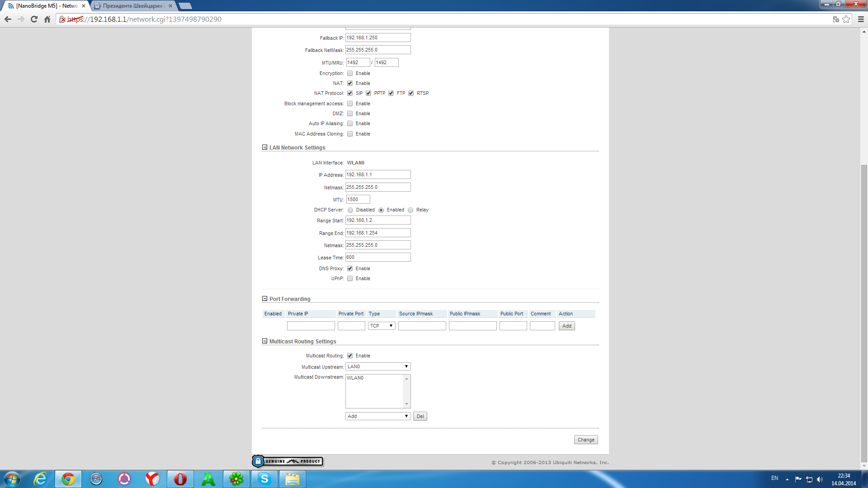Open the volume speaker tray icon
868x488 pixels.
820,479
